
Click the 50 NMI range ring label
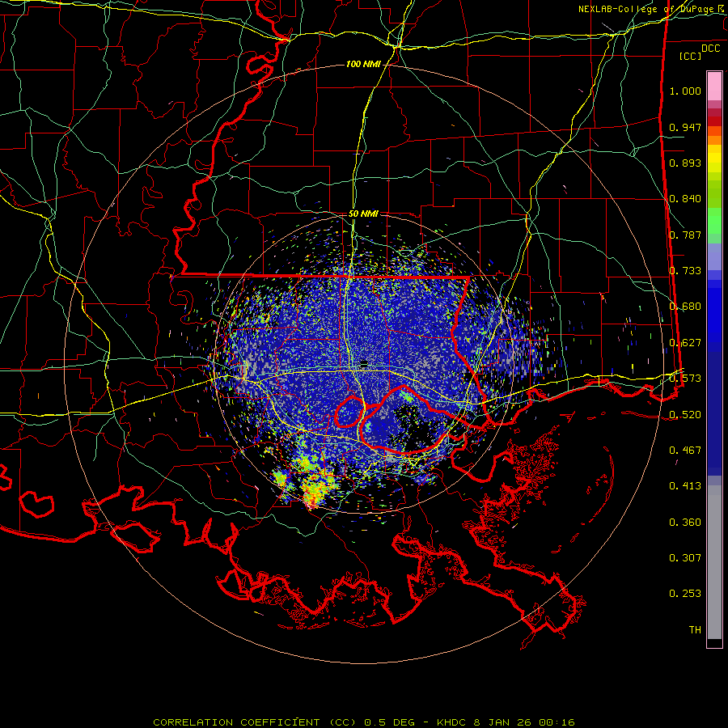(x=363, y=214)
